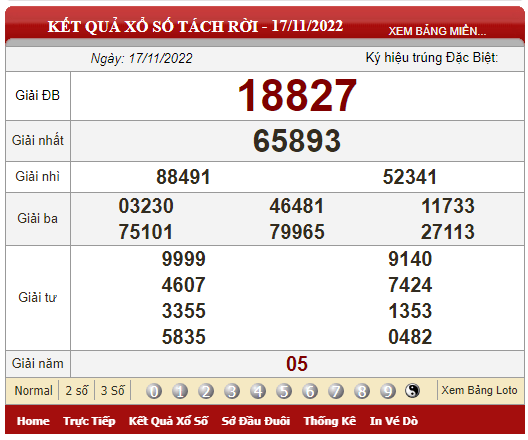Click the number 5 ball icon
This screenshot has width=528, height=440.
(x=284, y=391)
